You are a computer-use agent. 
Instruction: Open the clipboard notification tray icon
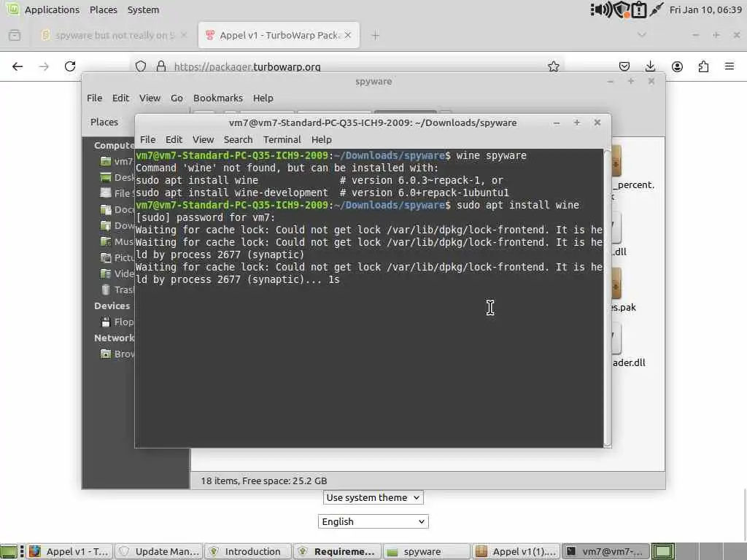click(639, 9)
